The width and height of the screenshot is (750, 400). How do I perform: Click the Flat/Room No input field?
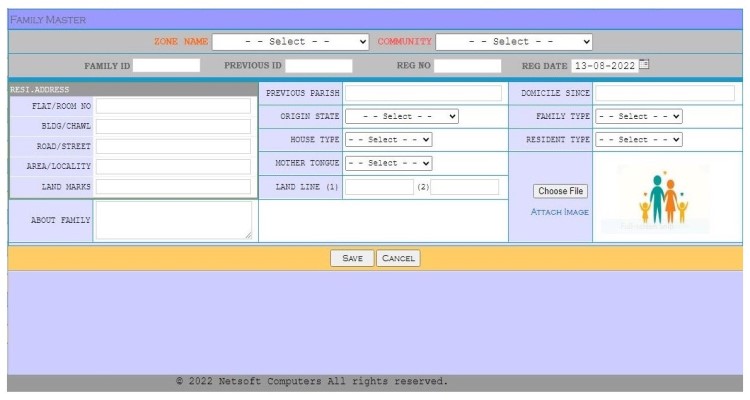[x=174, y=106]
